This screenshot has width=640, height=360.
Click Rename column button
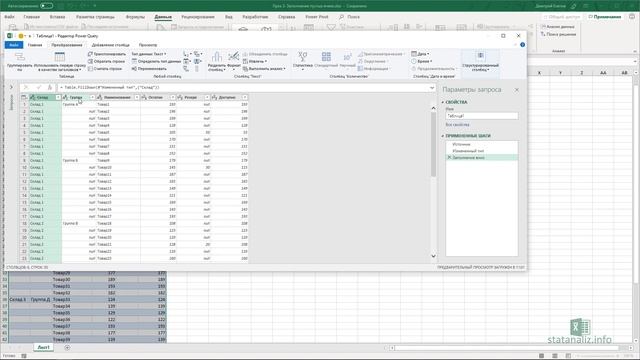click(x=149, y=69)
